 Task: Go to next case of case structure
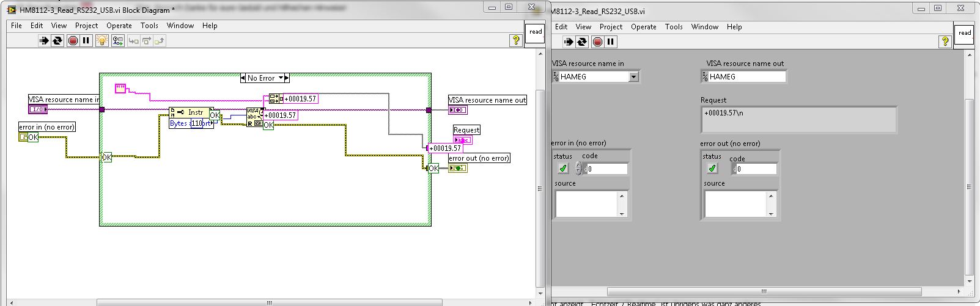point(287,78)
